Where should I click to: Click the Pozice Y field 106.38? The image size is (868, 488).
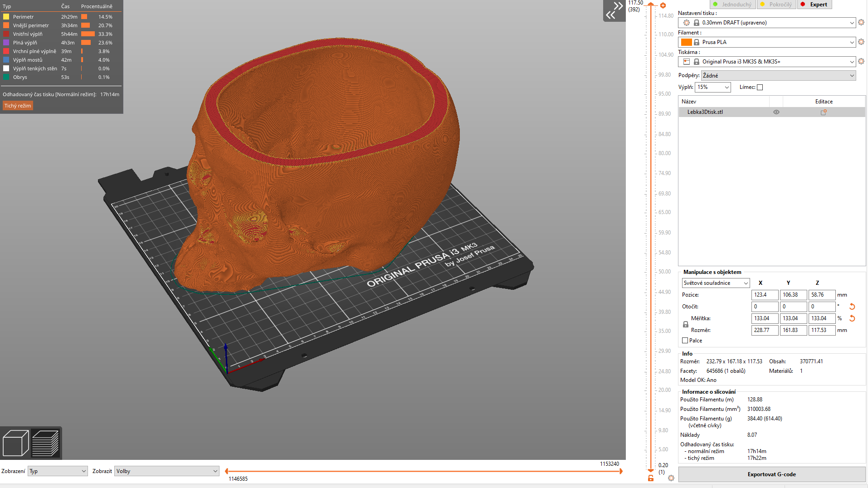(x=793, y=295)
